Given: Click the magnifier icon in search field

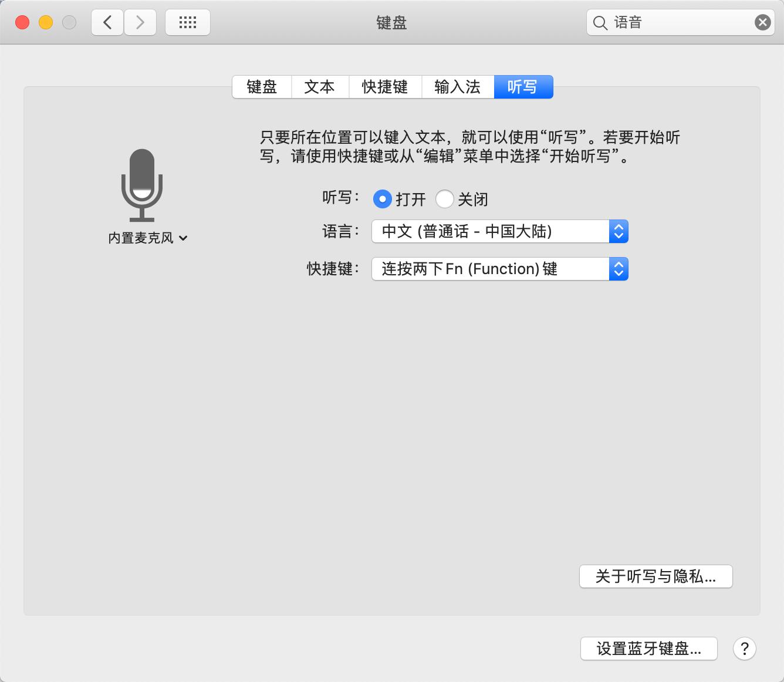Looking at the screenshot, I should (599, 22).
